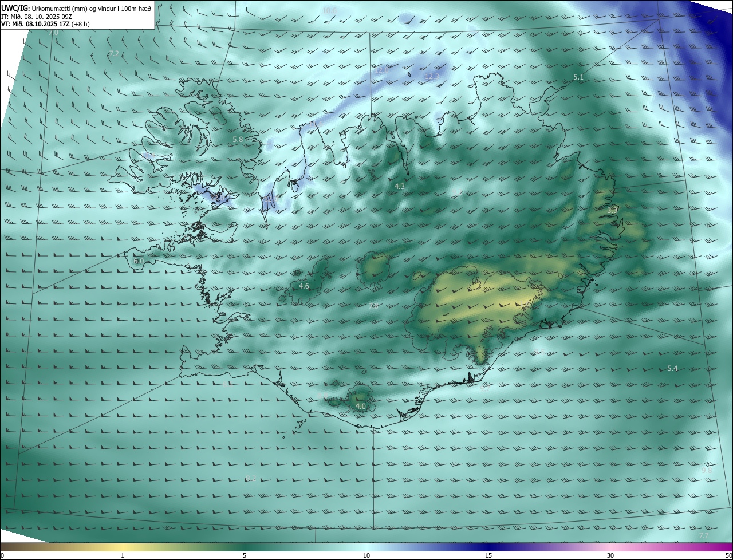Click the 4.0 value on the southern glacier

[x=361, y=406]
